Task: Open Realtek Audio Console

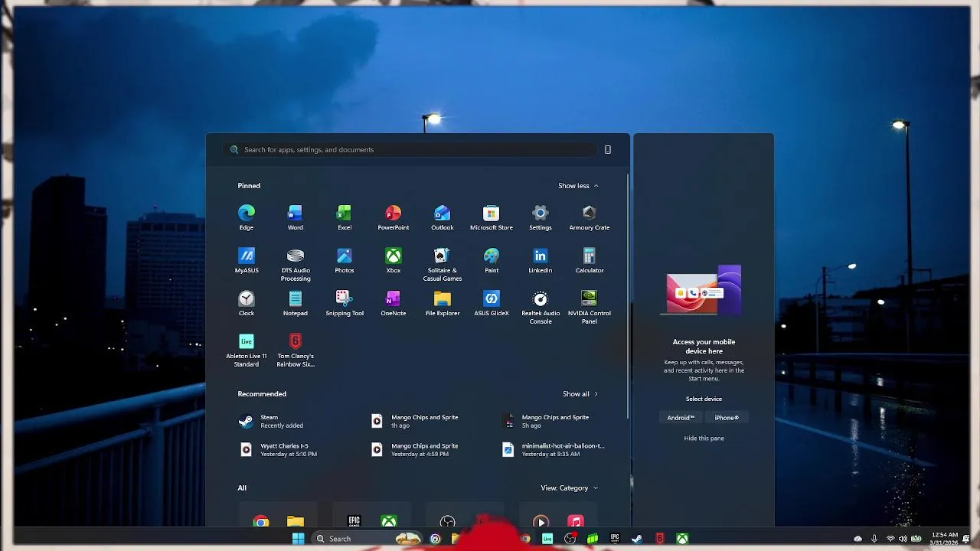Action: point(541,308)
